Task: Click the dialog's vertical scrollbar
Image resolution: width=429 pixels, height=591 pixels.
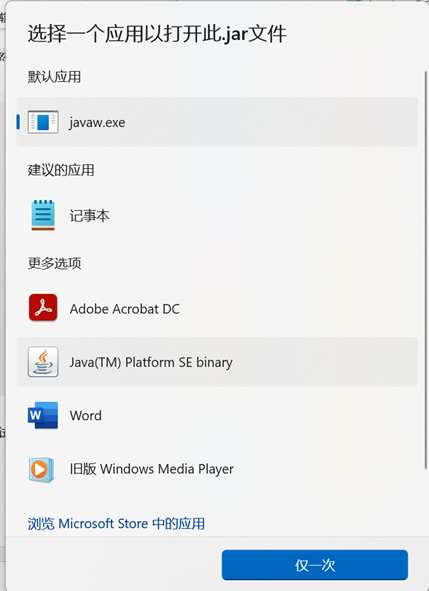Action: tap(426, 269)
